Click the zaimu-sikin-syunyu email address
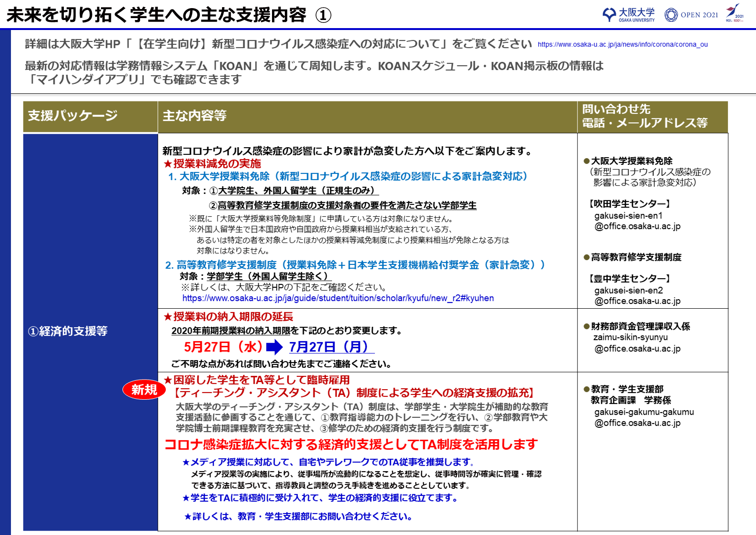 tap(637, 343)
